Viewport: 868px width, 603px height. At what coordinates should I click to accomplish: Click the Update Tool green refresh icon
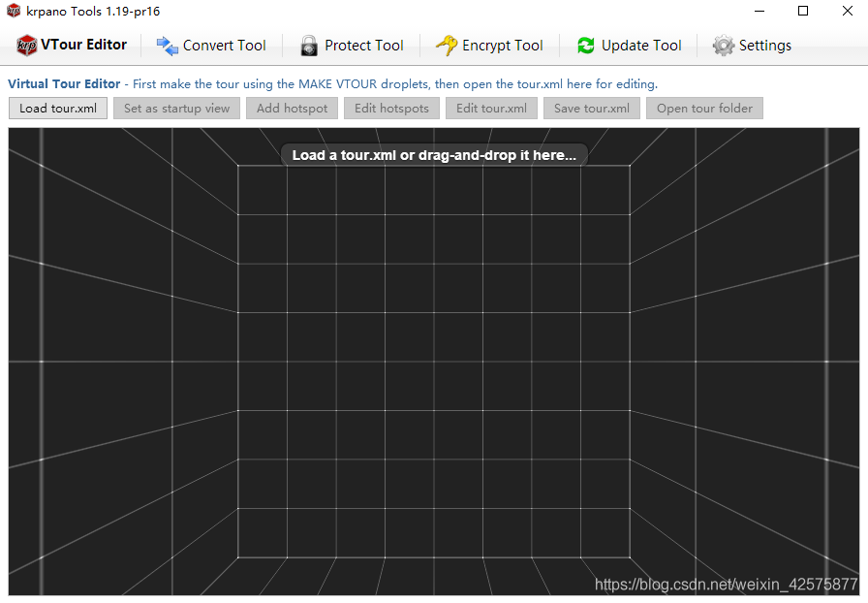coord(586,46)
